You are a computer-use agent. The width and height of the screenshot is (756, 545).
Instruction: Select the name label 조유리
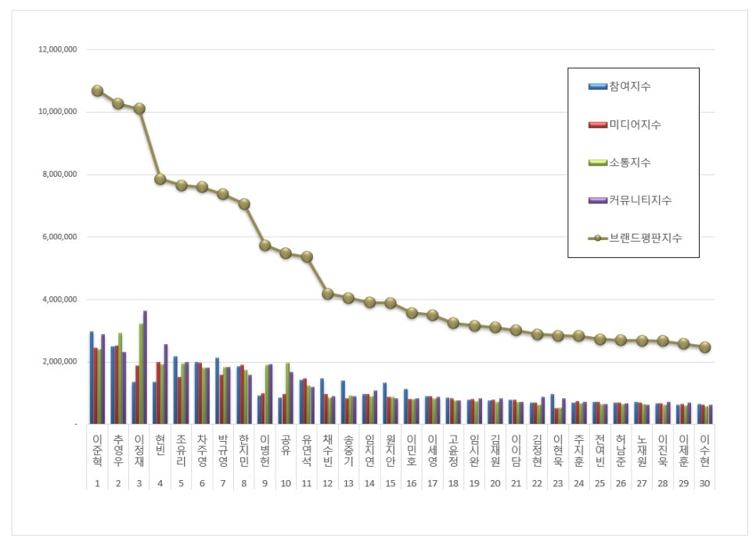click(182, 450)
